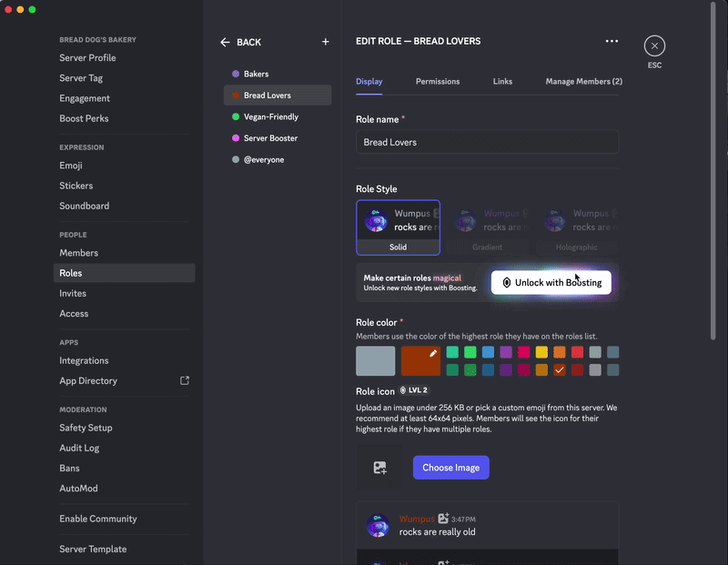Pick the bright red color swatch

pyautogui.click(x=577, y=352)
